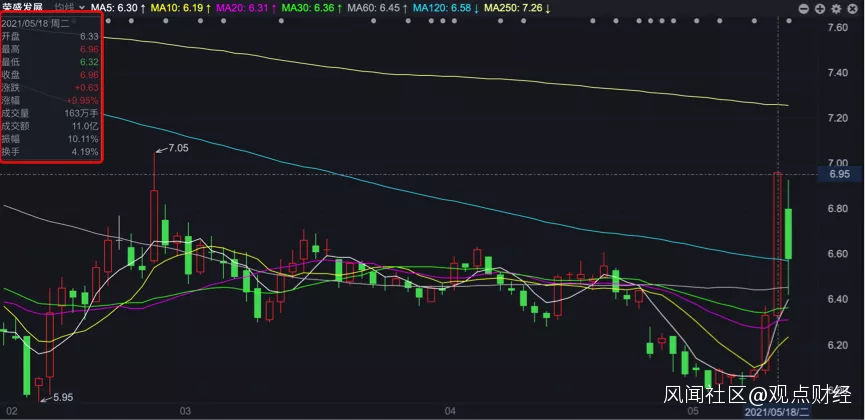Zoom in the chart with the plus icon

(x=820, y=9)
